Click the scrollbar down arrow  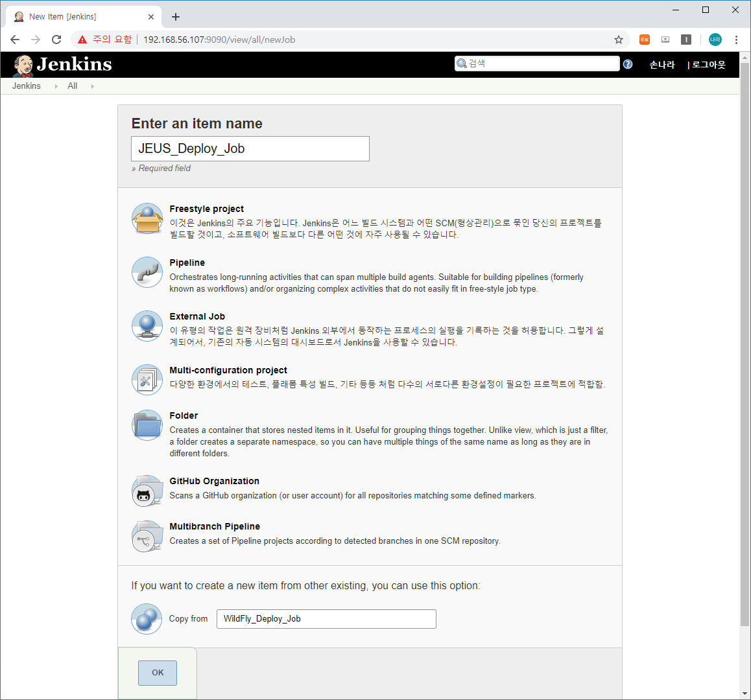pos(745,694)
